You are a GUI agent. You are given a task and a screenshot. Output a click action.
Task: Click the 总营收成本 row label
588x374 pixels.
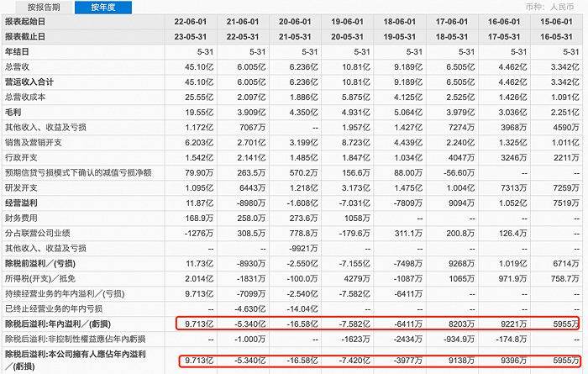25,97
